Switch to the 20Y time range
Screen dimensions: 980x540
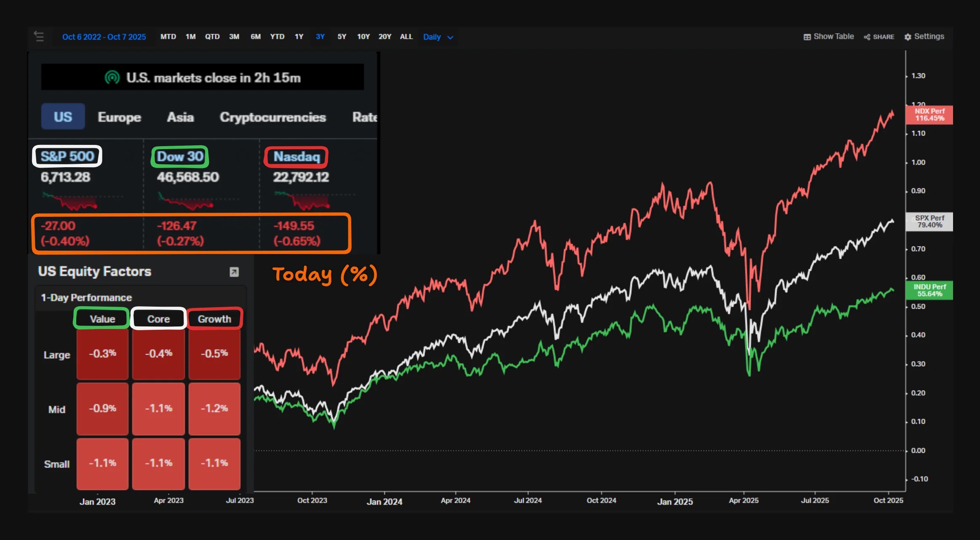[x=385, y=37]
